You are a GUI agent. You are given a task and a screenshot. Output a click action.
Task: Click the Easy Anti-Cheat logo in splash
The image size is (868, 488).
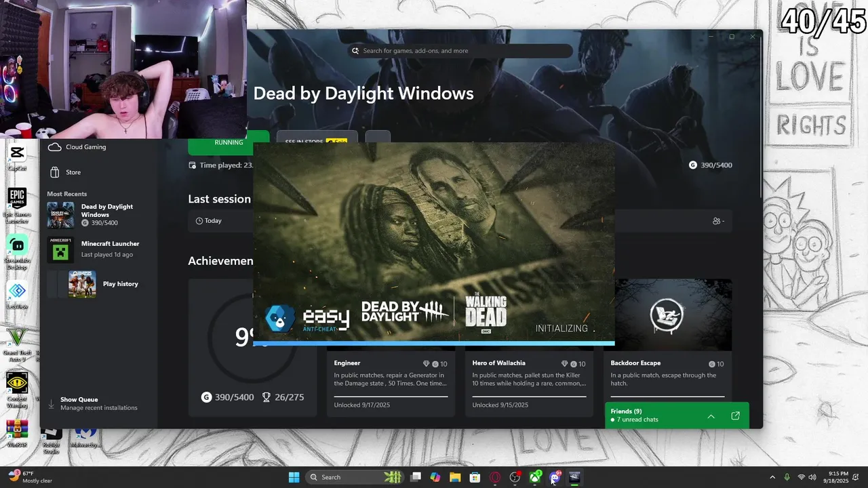pyautogui.click(x=306, y=319)
